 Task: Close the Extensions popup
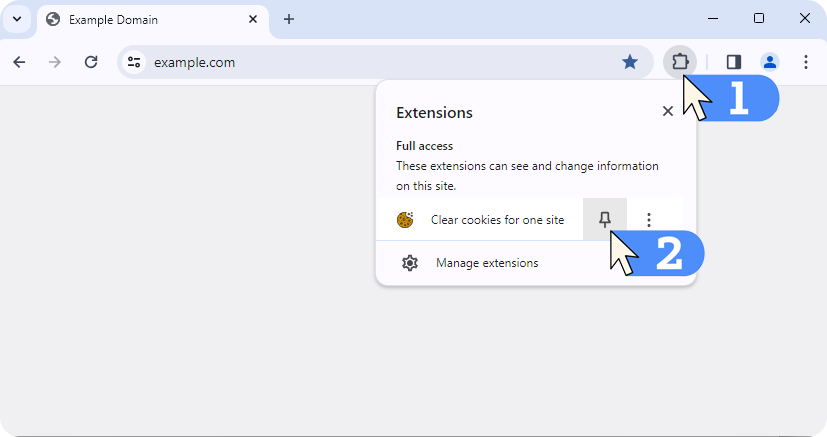click(668, 111)
